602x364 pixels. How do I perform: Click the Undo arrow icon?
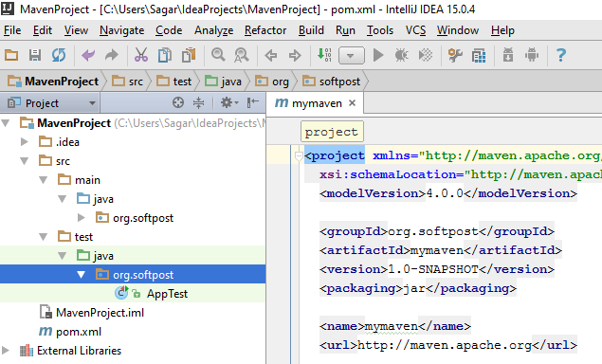(88, 55)
